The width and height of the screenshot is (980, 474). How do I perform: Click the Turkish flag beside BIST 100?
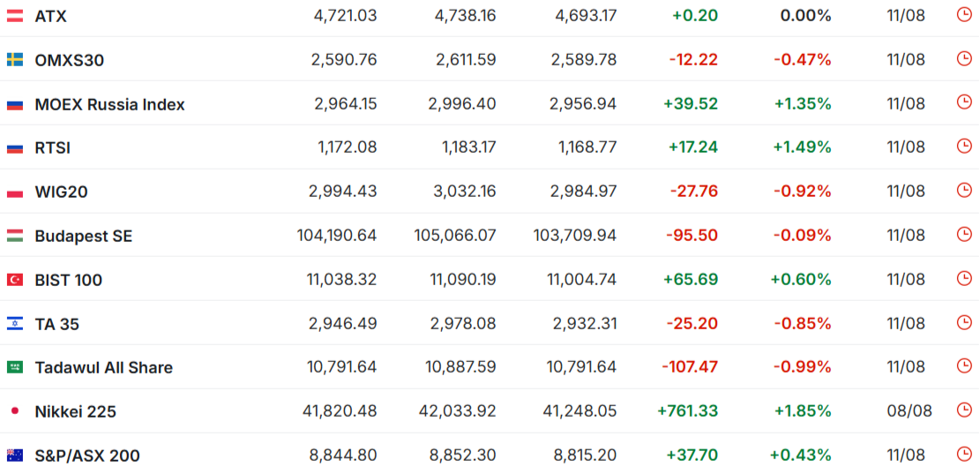[15, 280]
